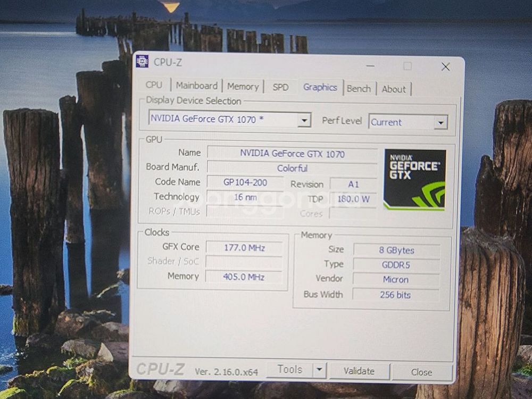Switch to the CPU tab

click(154, 85)
